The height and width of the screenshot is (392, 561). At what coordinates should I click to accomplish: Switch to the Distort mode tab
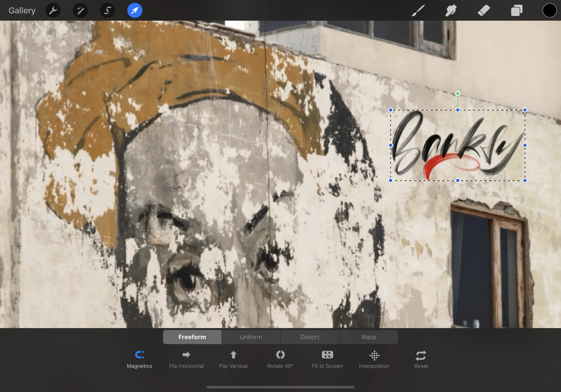(309, 337)
